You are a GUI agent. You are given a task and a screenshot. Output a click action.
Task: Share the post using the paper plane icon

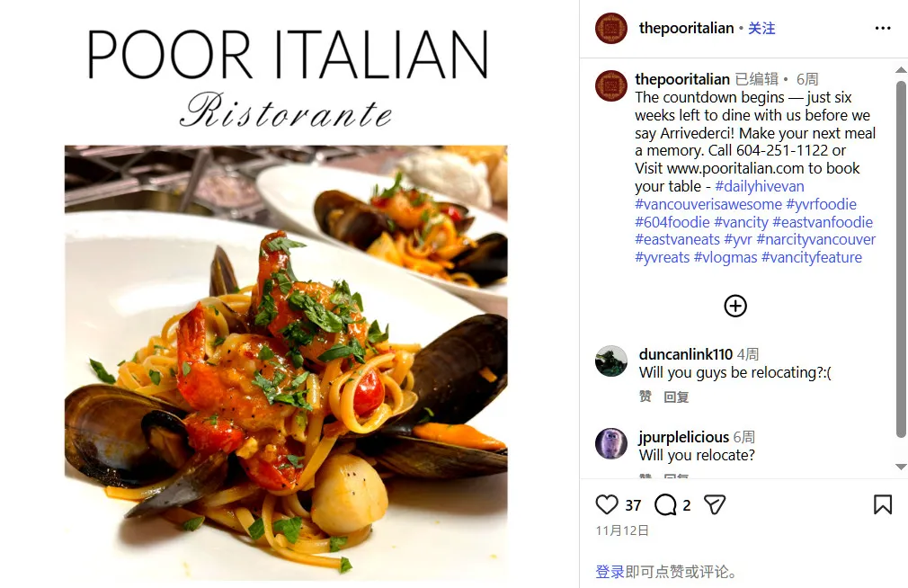point(715,504)
